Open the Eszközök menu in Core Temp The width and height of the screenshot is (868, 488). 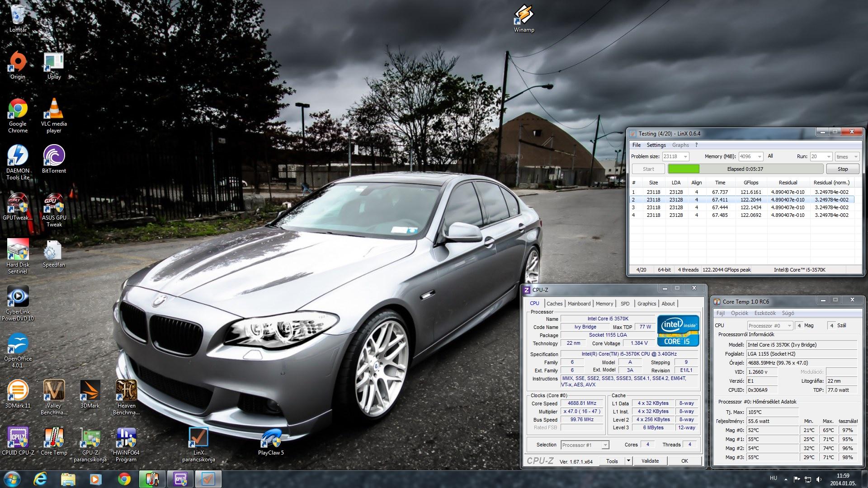[764, 313]
